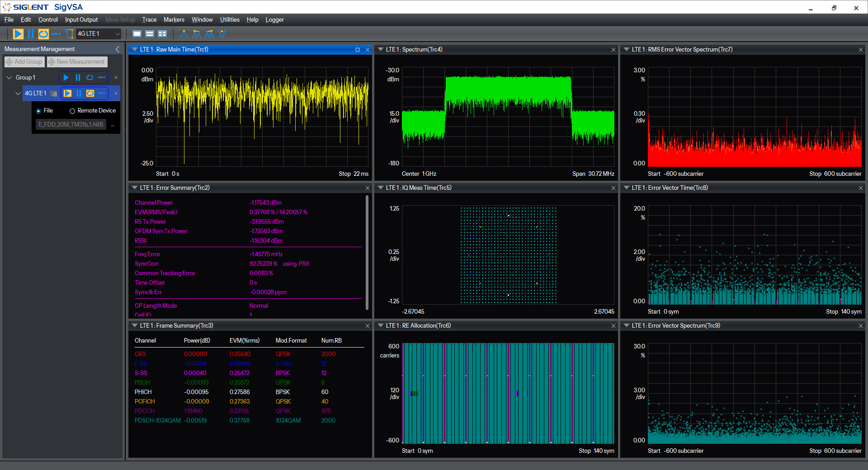Open the Markers menu
This screenshot has width=868, height=470.
(x=174, y=20)
